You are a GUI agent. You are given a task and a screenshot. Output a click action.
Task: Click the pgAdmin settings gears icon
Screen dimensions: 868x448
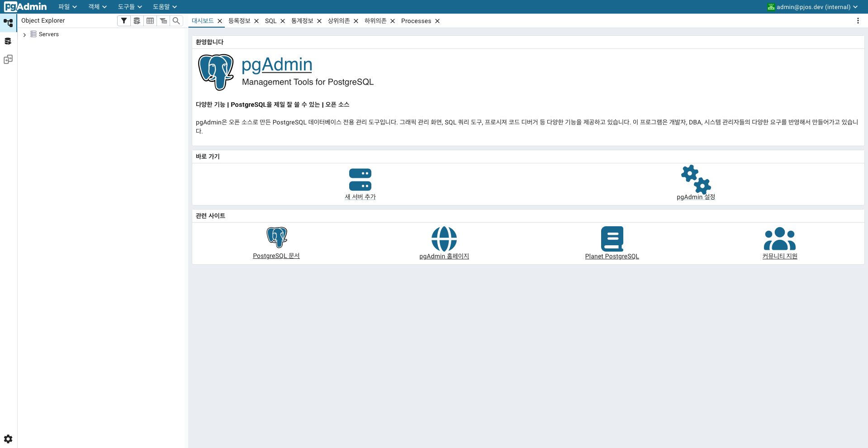tap(696, 179)
